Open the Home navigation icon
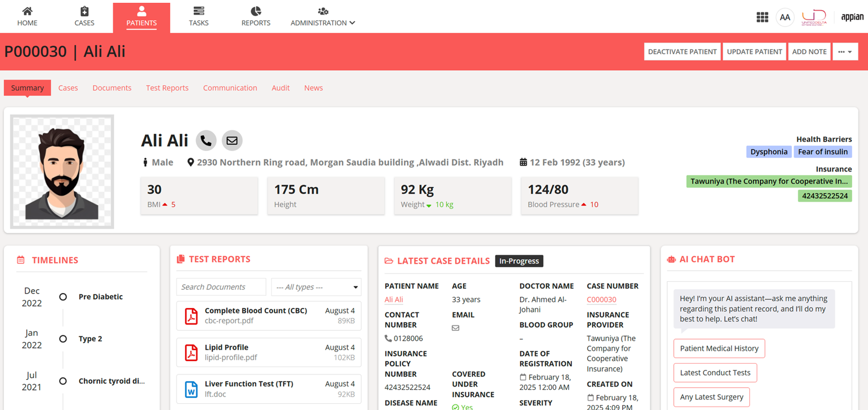 point(27,11)
